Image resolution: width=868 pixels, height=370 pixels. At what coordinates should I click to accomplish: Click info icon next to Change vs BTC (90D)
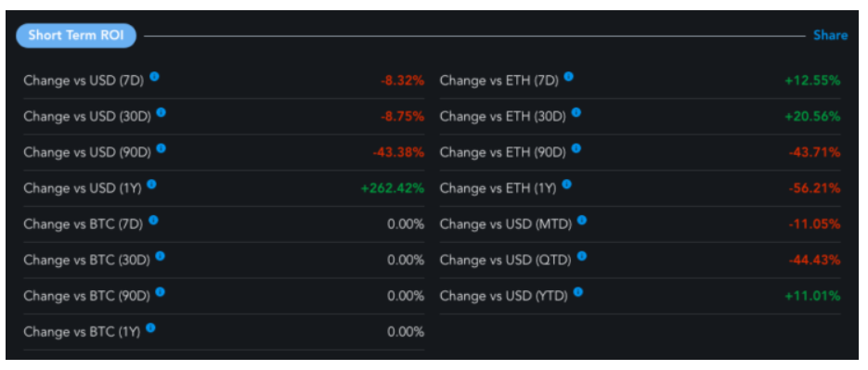coord(160,292)
